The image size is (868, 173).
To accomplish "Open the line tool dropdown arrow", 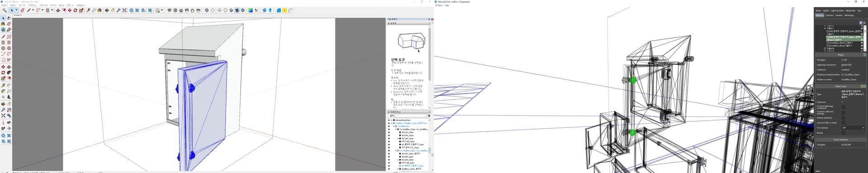I will pos(33,10).
